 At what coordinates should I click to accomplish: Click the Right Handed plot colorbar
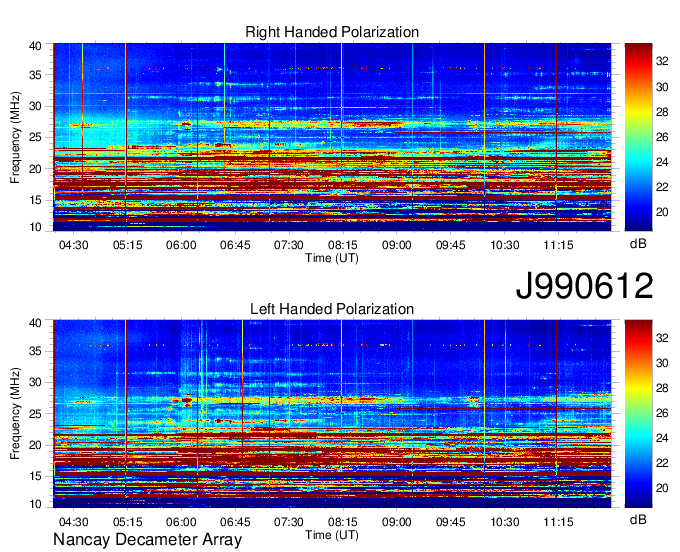pos(638,137)
